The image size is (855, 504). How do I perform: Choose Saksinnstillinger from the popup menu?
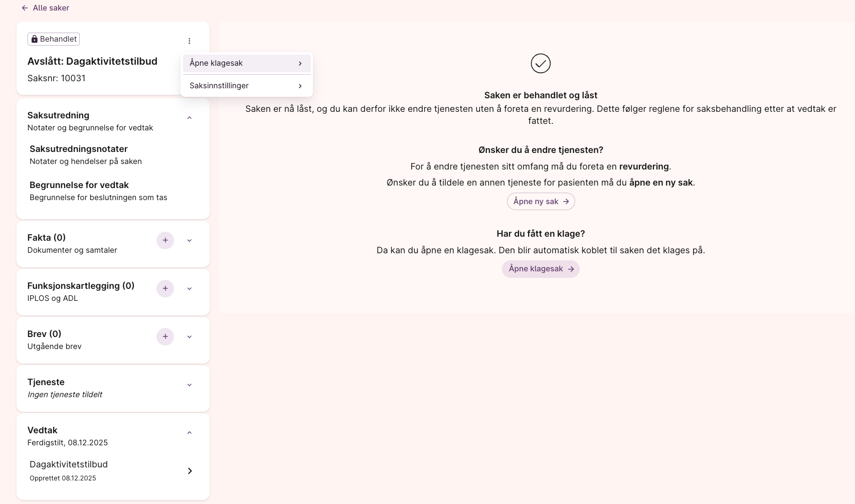pos(246,86)
